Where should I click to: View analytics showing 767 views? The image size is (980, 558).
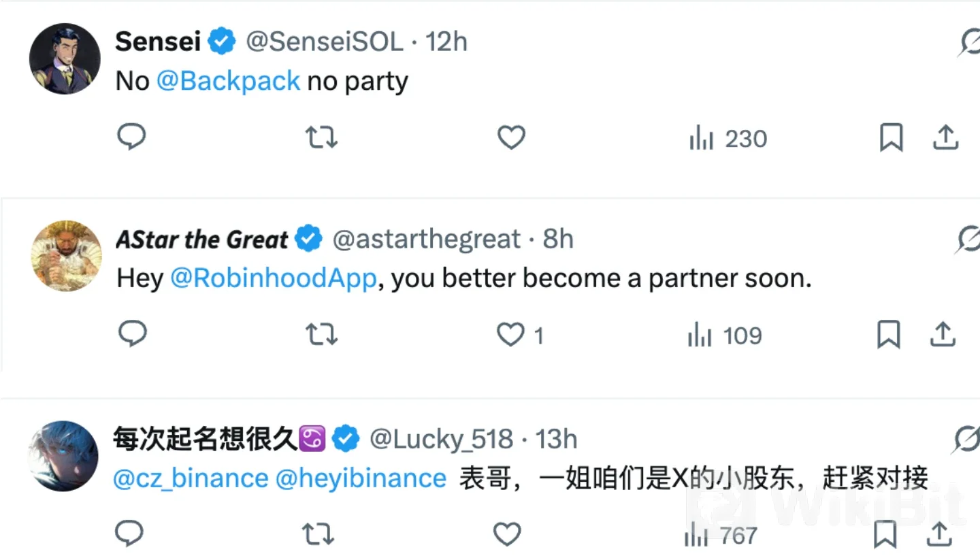(x=720, y=536)
